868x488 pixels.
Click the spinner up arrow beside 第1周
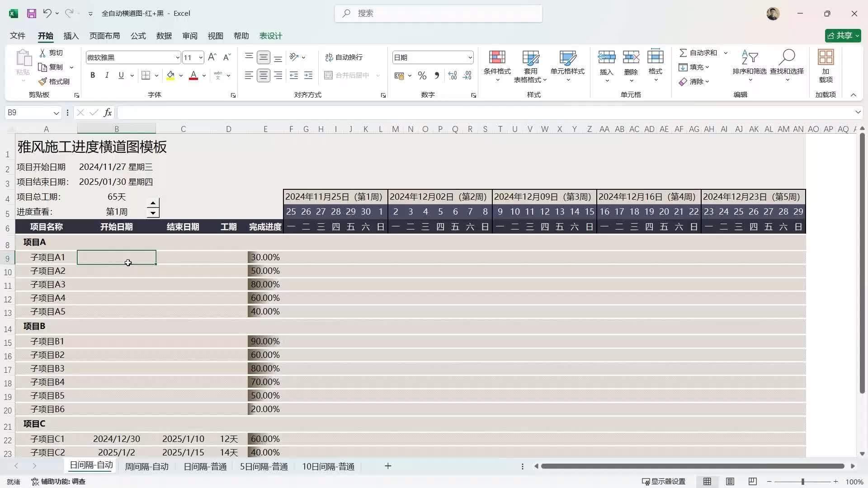click(153, 203)
